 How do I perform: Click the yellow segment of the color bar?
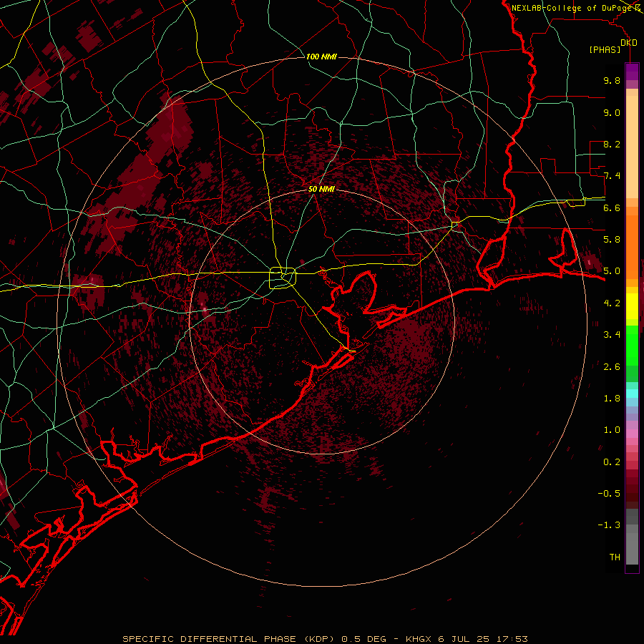(632, 306)
